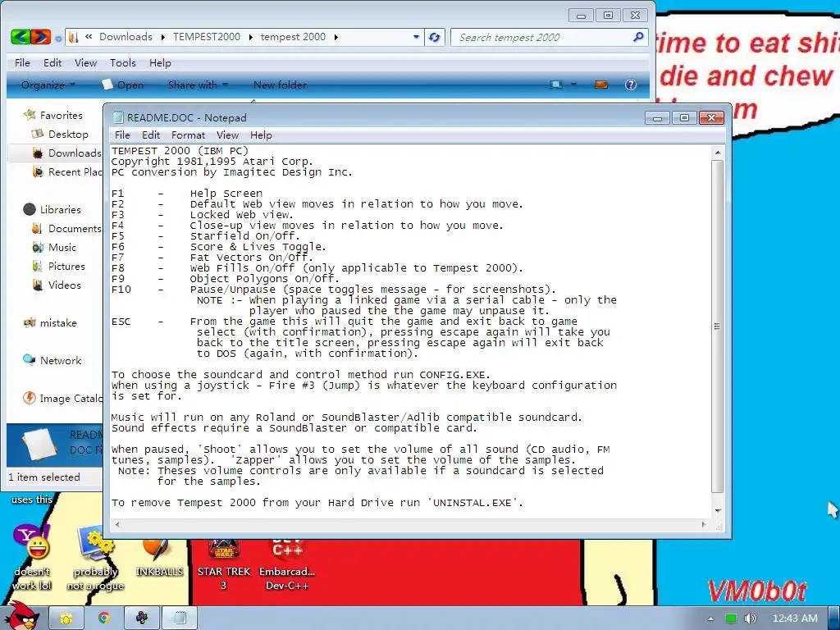840x630 pixels.
Task: Open the 'probably not a rogue' desktop shortcut
Action: point(95,558)
